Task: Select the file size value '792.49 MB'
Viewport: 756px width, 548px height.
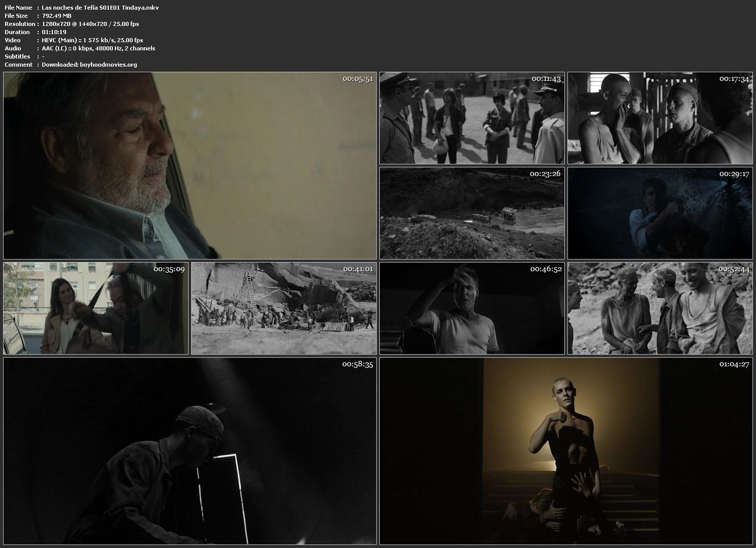Action: (56, 16)
